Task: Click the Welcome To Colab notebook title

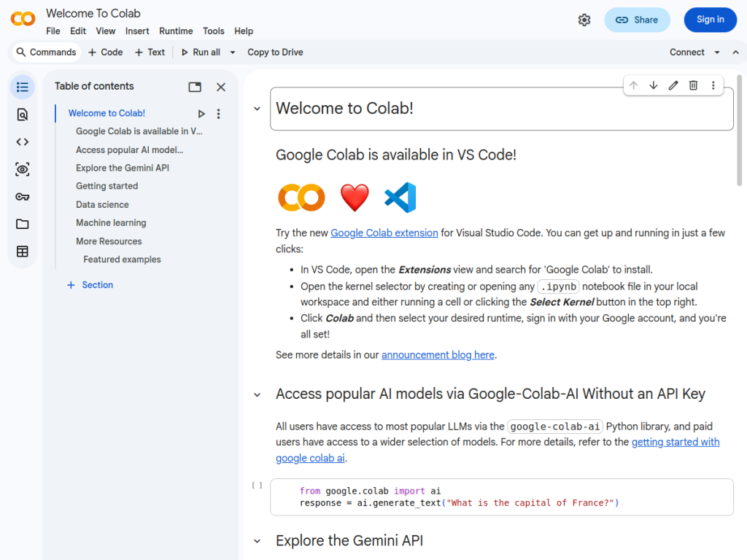Action: point(93,13)
